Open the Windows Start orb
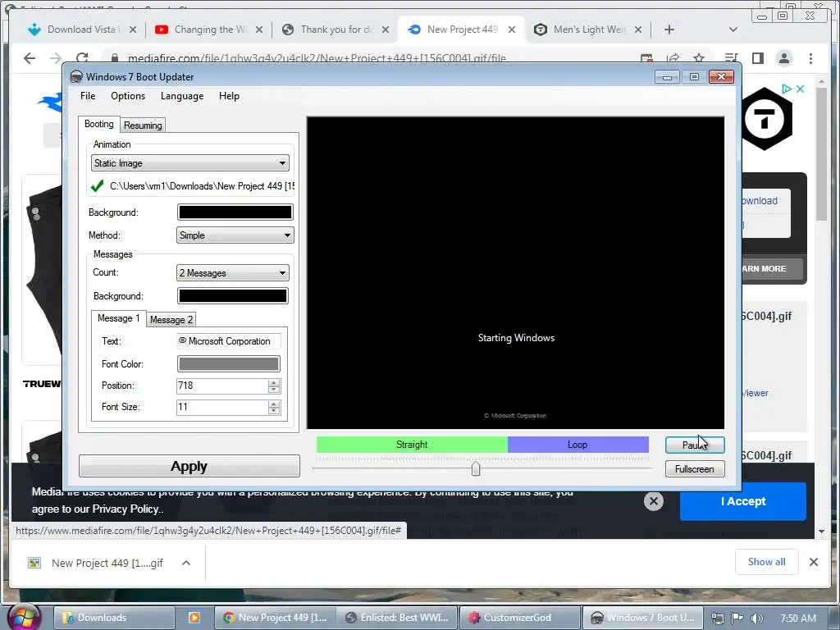 pos(24,617)
